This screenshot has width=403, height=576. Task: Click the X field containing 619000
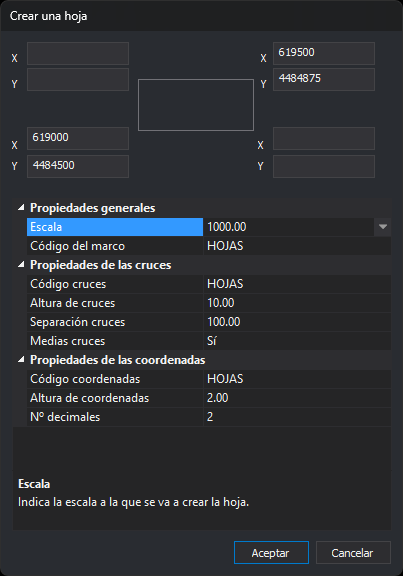coord(78,138)
